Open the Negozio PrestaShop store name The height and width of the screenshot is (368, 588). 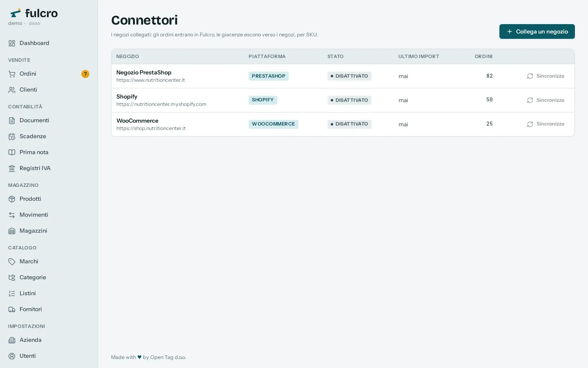[144, 72]
